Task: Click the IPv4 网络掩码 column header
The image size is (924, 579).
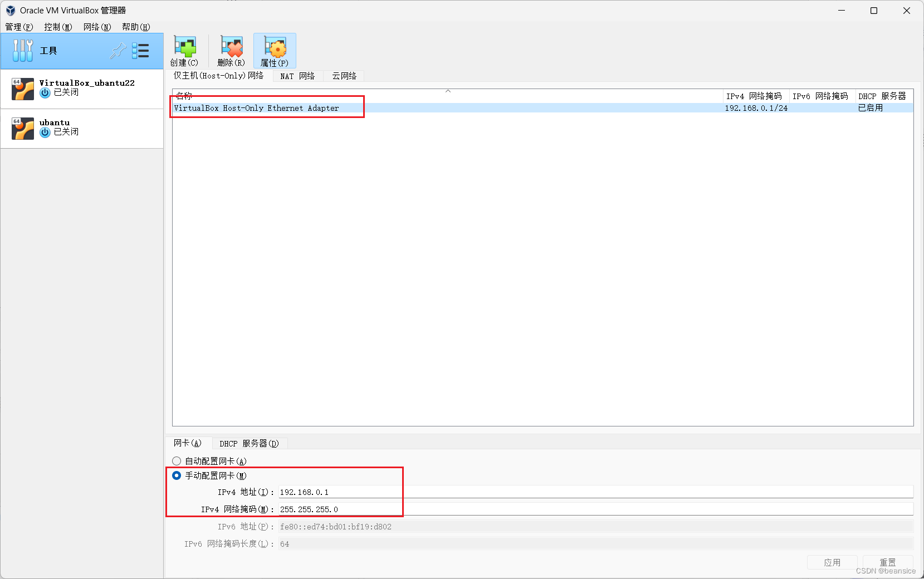Action: coord(756,96)
